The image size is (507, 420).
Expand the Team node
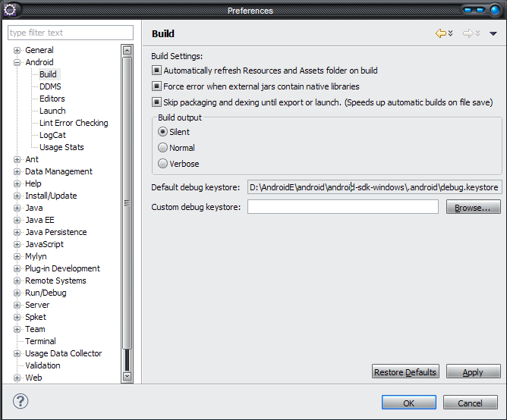tap(17, 330)
